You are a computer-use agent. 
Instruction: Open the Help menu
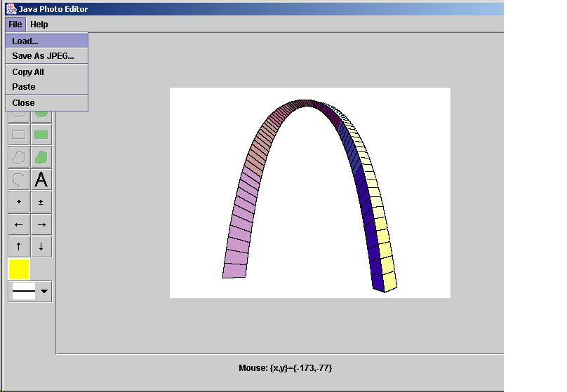(39, 25)
